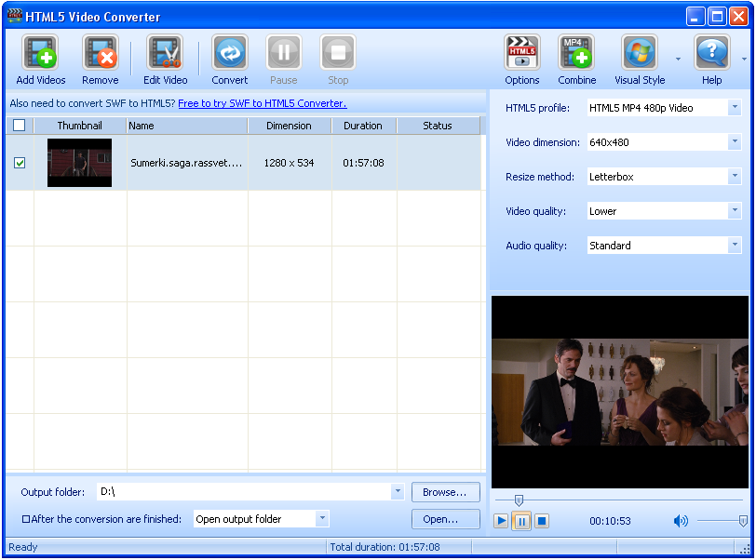Uncheck the Sumerki.saga.rassvet video checkbox
756x560 pixels.
[x=20, y=163]
